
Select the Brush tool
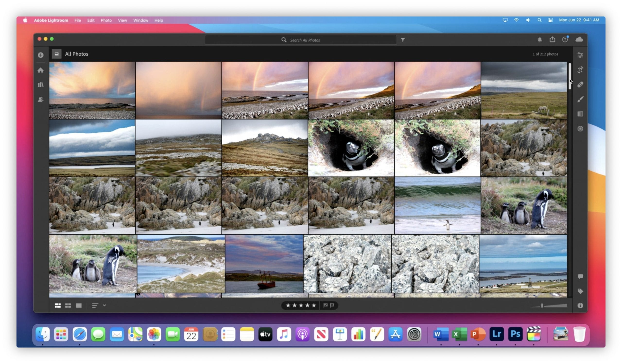(x=580, y=99)
